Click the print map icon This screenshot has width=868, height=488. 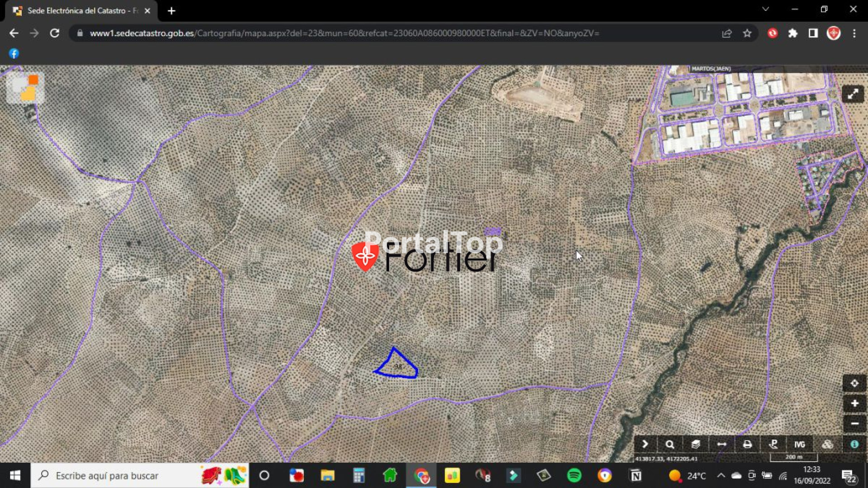(747, 445)
